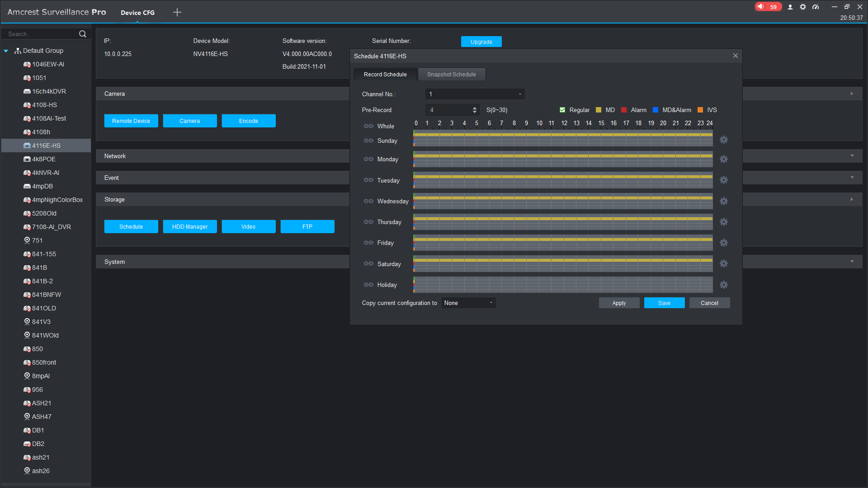
Task: Select the 751 camera device
Action: pyautogui.click(x=38, y=240)
